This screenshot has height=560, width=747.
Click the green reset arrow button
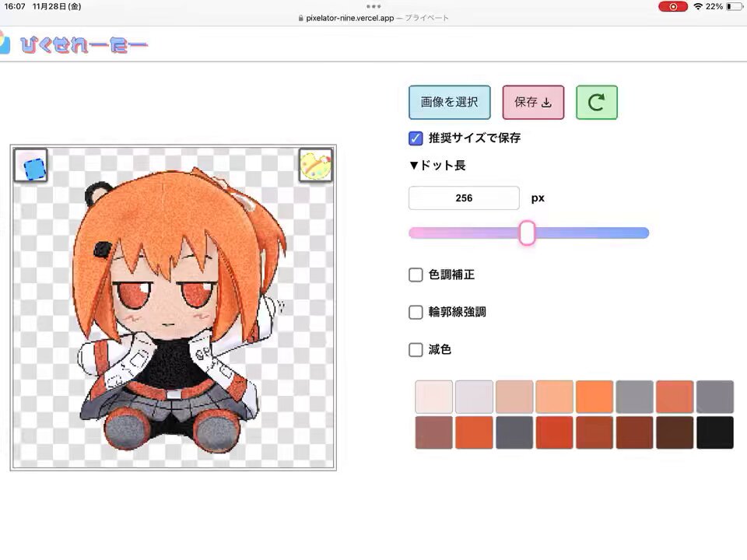[597, 103]
